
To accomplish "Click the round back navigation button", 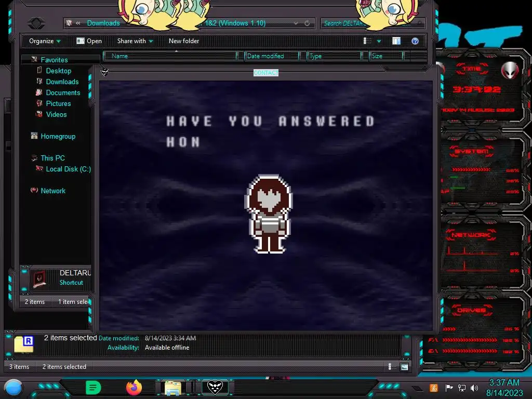I will (36, 23).
